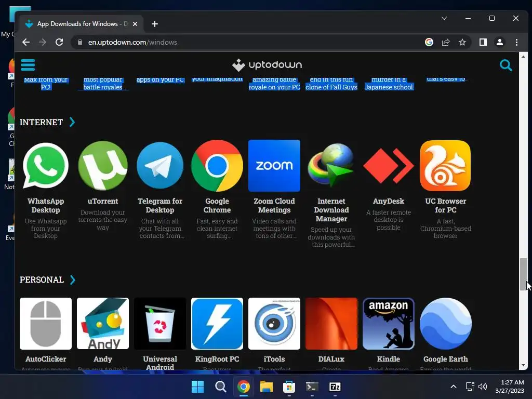Open the Windows Start menu
Screen dimensions: 532x399
click(198, 387)
